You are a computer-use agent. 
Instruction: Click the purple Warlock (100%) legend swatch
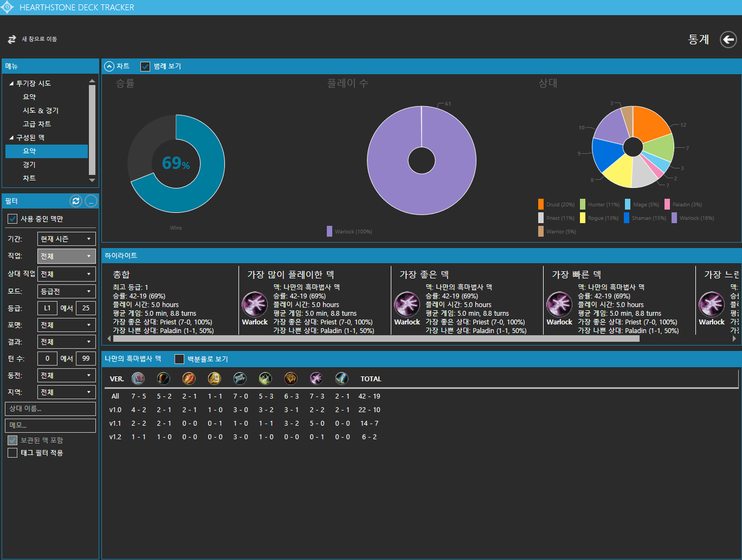tap(330, 231)
